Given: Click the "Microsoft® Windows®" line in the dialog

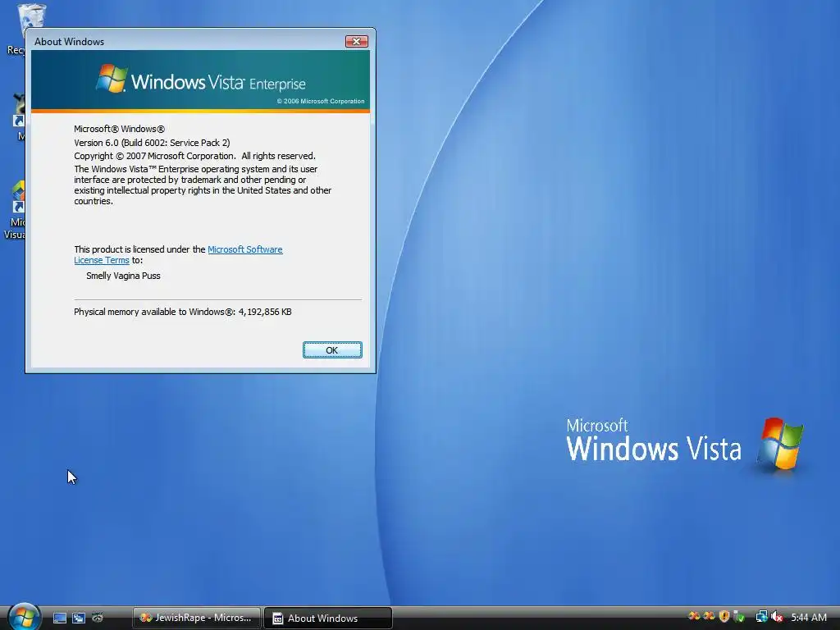Looking at the screenshot, I should click(120, 129).
